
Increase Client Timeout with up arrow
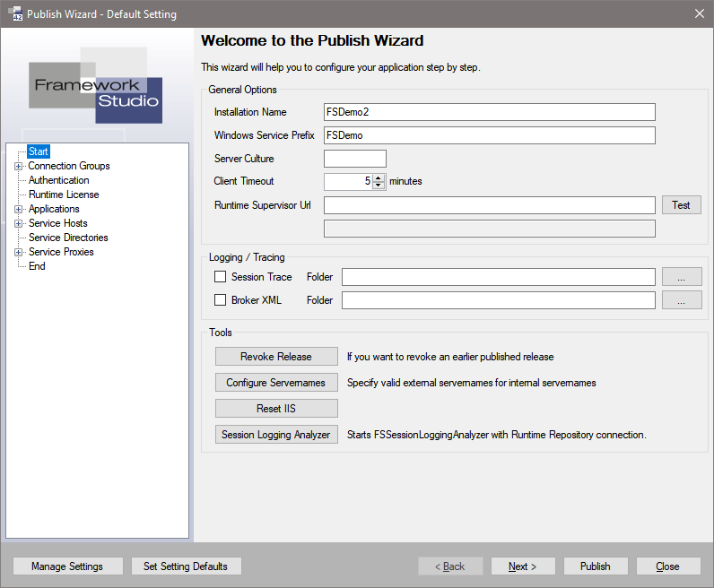point(379,177)
